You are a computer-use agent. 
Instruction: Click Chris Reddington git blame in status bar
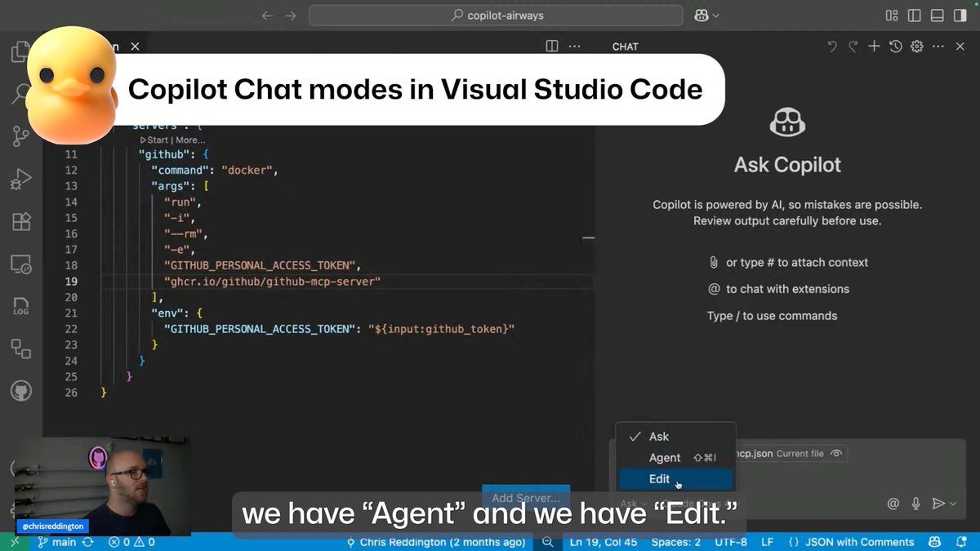tap(436, 542)
